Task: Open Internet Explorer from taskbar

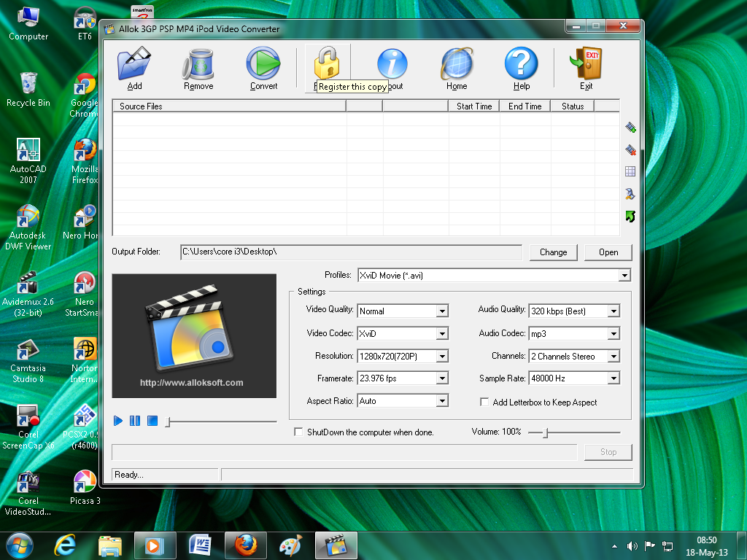Action: (x=65, y=545)
